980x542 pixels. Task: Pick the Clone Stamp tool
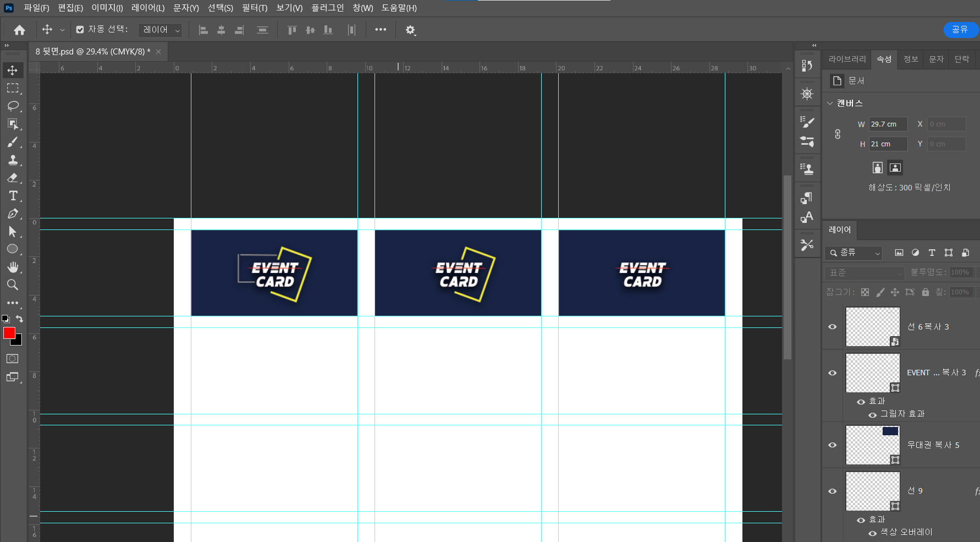click(13, 160)
